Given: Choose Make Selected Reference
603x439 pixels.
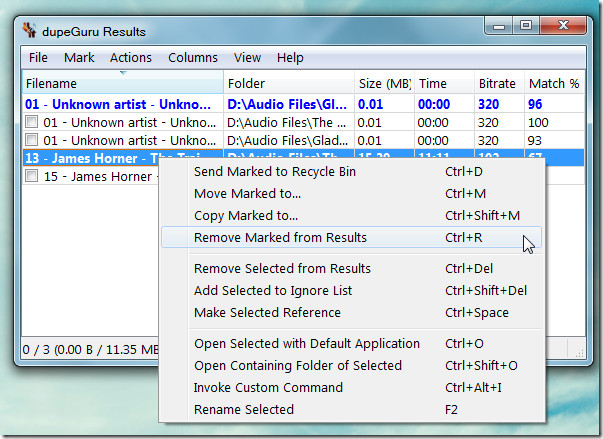Looking at the screenshot, I should click(351, 312).
